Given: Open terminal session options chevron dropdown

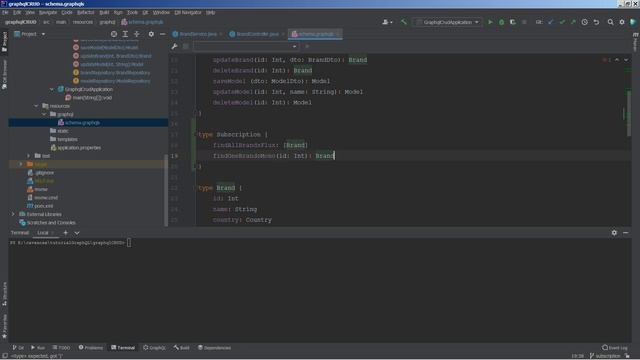Looking at the screenshot, I should [x=77, y=233].
